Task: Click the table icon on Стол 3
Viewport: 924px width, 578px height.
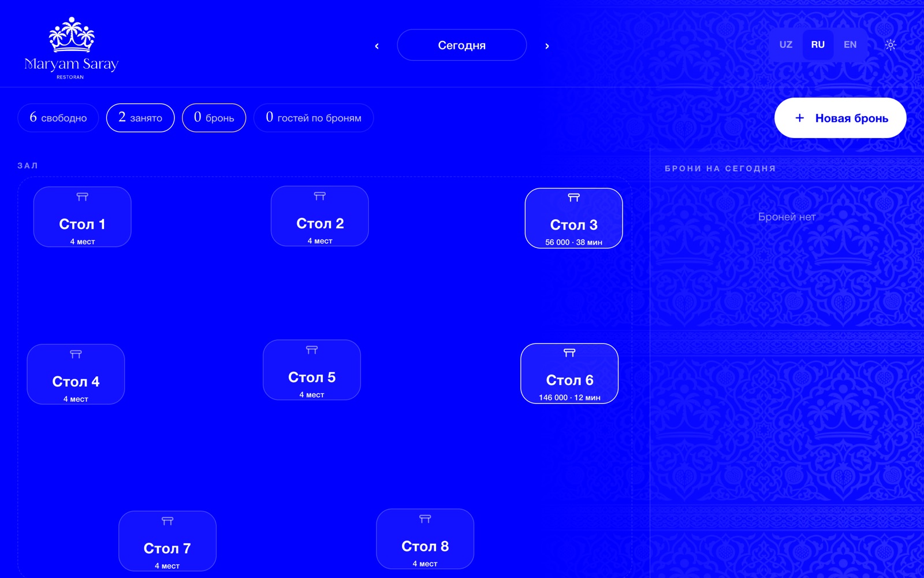Action: [574, 198]
